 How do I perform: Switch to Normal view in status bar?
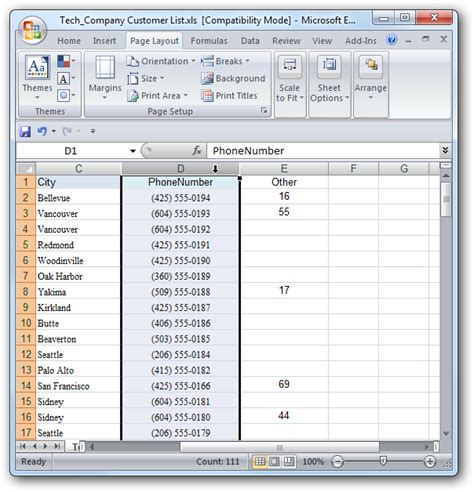click(x=260, y=462)
